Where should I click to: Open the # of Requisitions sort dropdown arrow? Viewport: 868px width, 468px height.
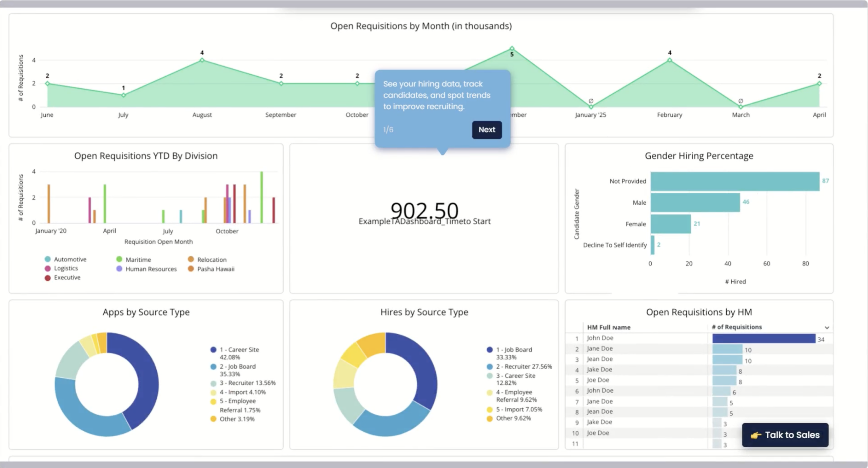point(827,327)
